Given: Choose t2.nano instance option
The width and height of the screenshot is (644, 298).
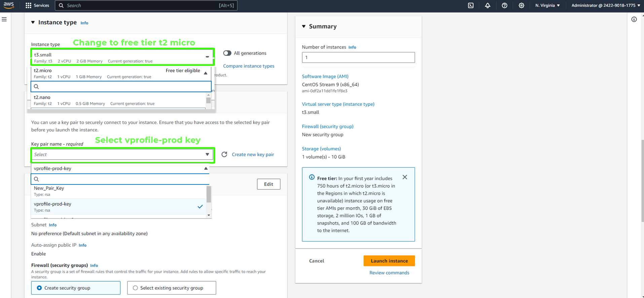Looking at the screenshot, I should pyautogui.click(x=118, y=100).
